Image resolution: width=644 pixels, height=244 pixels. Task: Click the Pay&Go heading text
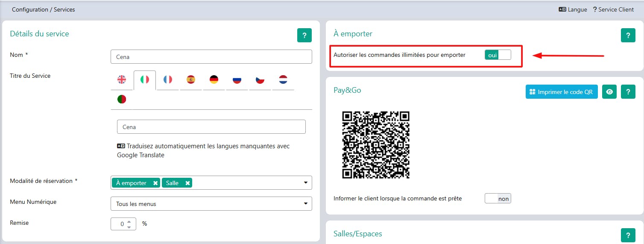click(347, 90)
